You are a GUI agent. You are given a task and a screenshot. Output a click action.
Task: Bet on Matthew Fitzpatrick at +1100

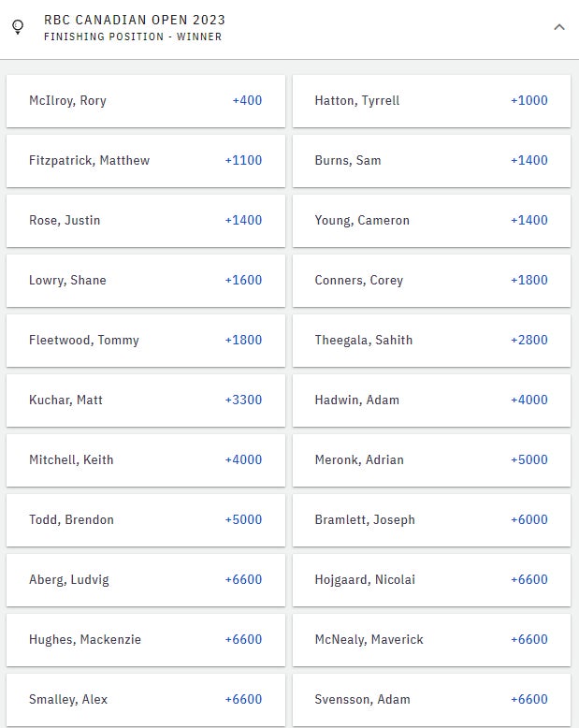click(x=145, y=161)
